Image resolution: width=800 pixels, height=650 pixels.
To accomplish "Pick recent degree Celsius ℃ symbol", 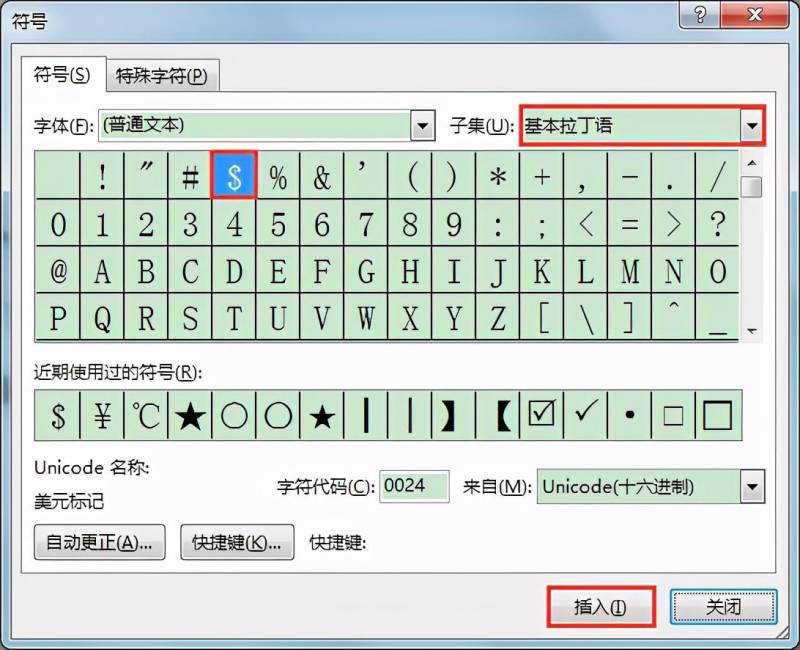I will [146, 415].
